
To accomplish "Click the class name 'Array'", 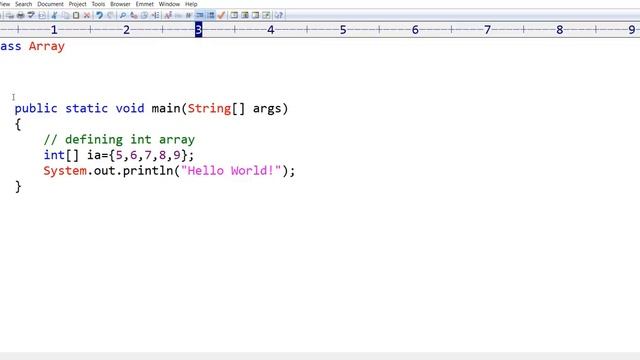I will pyautogui.click(x=47, y=46).
